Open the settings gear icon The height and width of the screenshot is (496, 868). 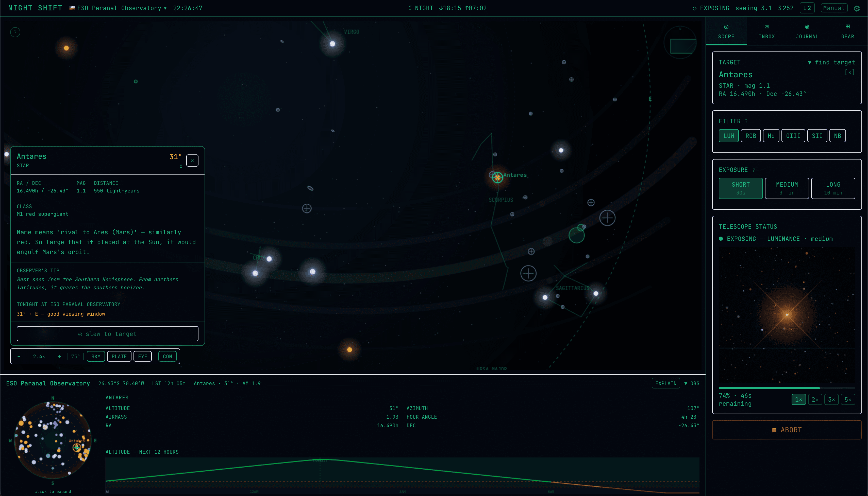pyautogui.click(x=857, y=8)
